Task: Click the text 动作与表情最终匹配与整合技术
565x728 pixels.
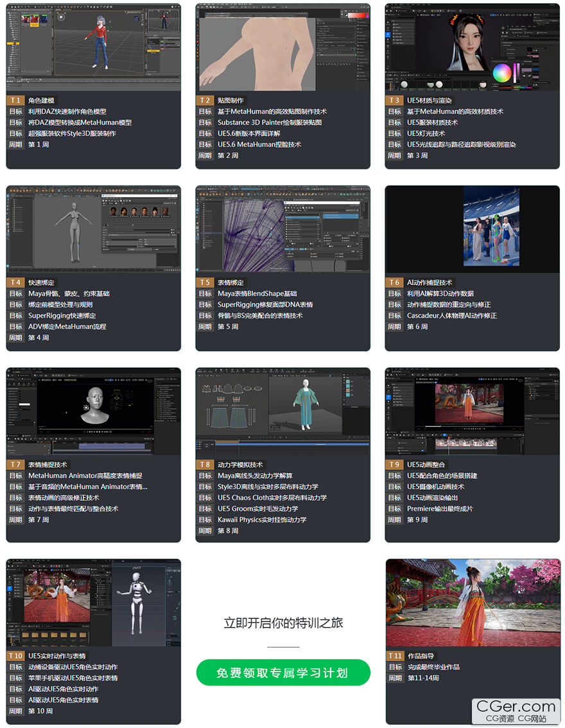Action: point(73,508)
